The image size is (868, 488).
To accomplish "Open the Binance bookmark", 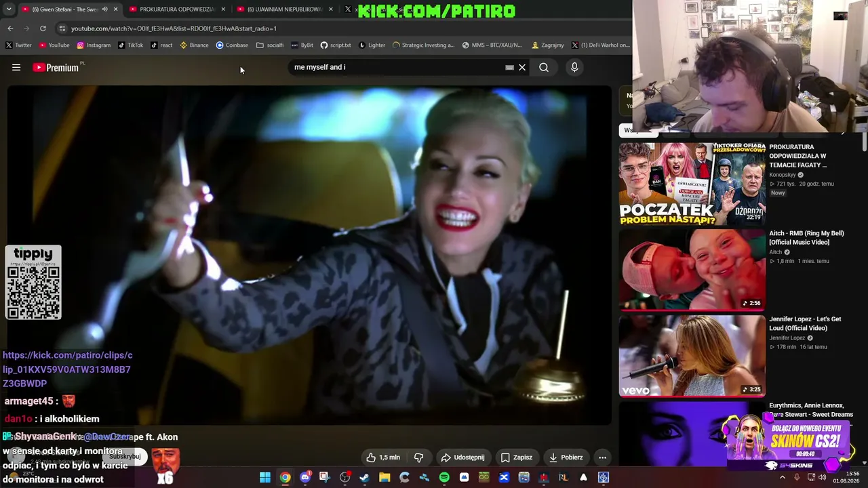I will pyautogui.click(x=194, y=45).
